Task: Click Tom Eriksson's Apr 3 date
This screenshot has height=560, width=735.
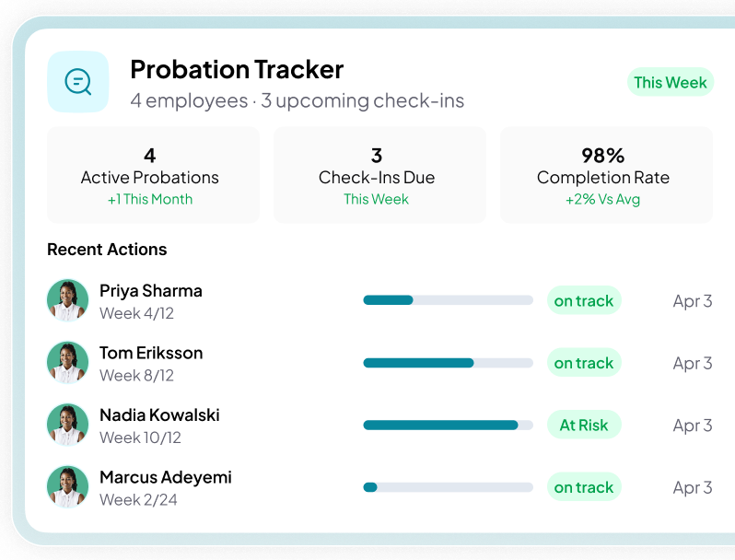Action: [692, 363]
